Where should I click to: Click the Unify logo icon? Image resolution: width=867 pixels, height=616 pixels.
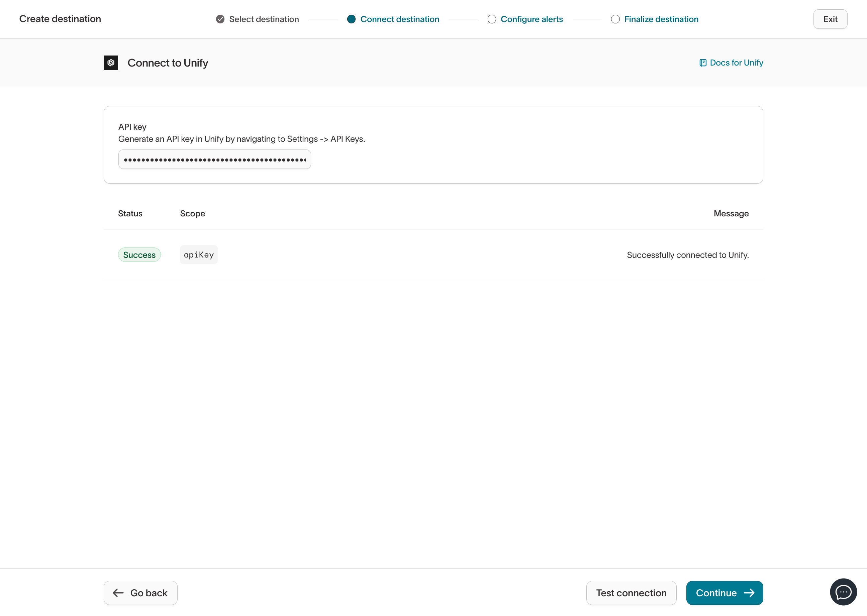tap(111, 63)
